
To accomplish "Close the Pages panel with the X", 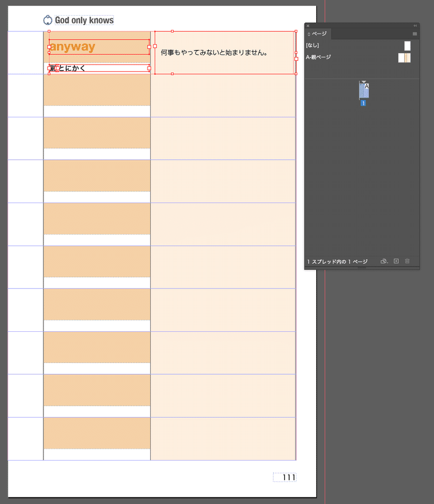I will pos(308,26).
